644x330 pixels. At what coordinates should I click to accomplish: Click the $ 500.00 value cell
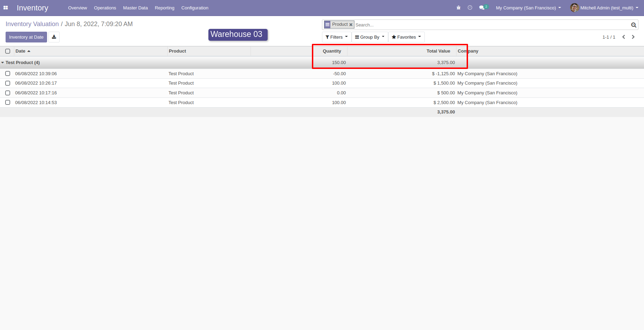pyautogui.click(x=446, y=93)
